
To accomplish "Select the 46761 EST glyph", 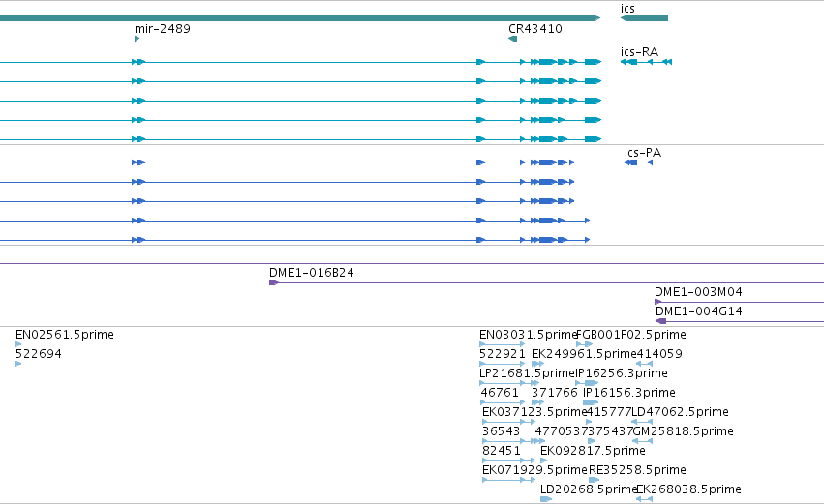I will coord(503,402).
